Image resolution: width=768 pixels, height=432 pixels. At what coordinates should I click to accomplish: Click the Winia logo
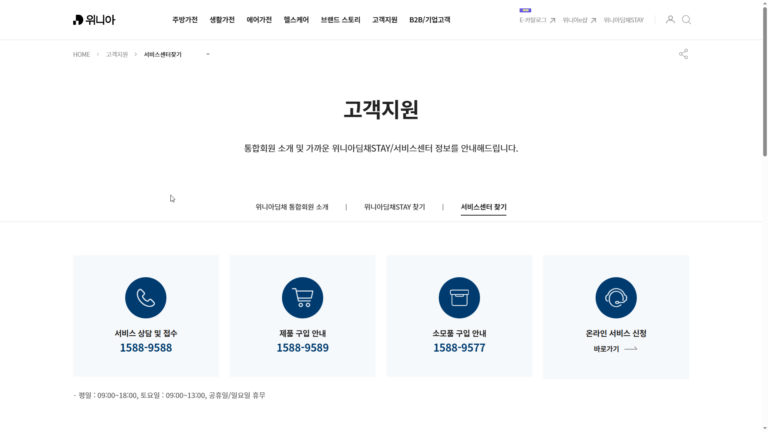(94, 20)
